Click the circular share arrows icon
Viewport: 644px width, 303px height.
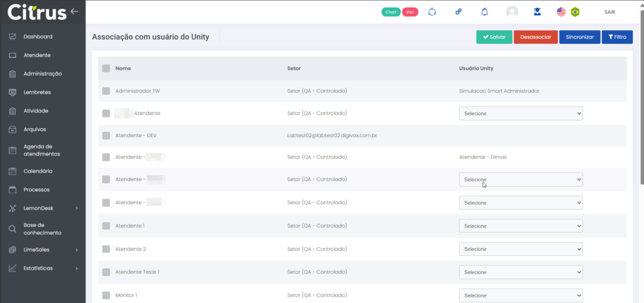click(x=432, y=12)
